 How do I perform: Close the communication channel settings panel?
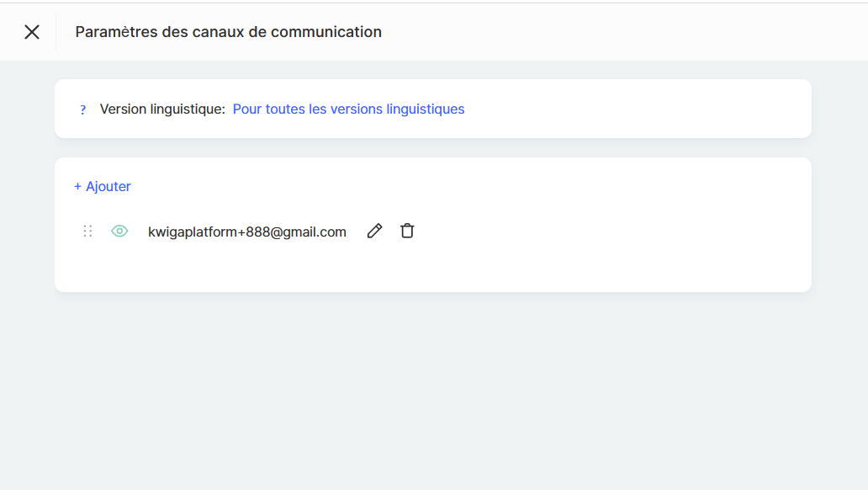32,32
